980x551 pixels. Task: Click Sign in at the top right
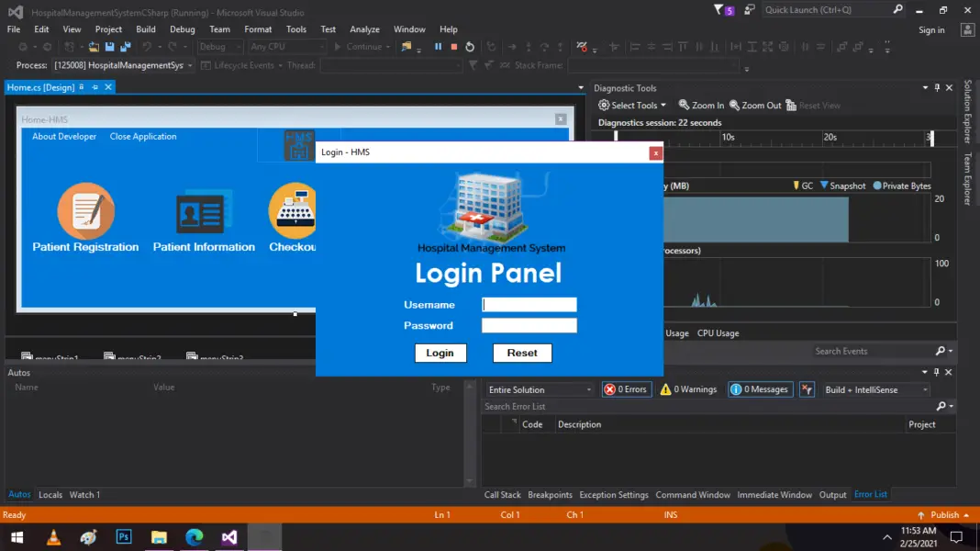tap(931, 30)
